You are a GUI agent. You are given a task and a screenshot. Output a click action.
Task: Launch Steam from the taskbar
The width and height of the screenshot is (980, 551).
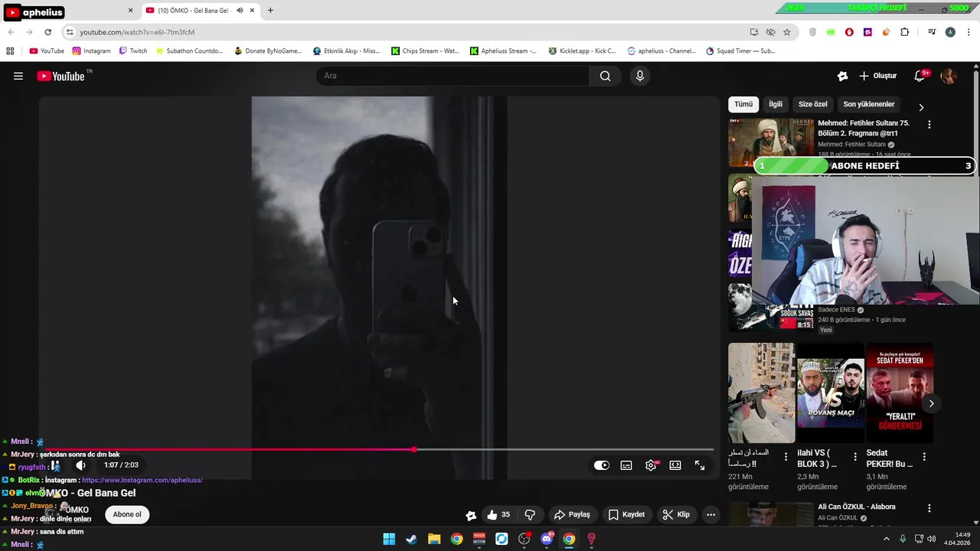point(411,539)
